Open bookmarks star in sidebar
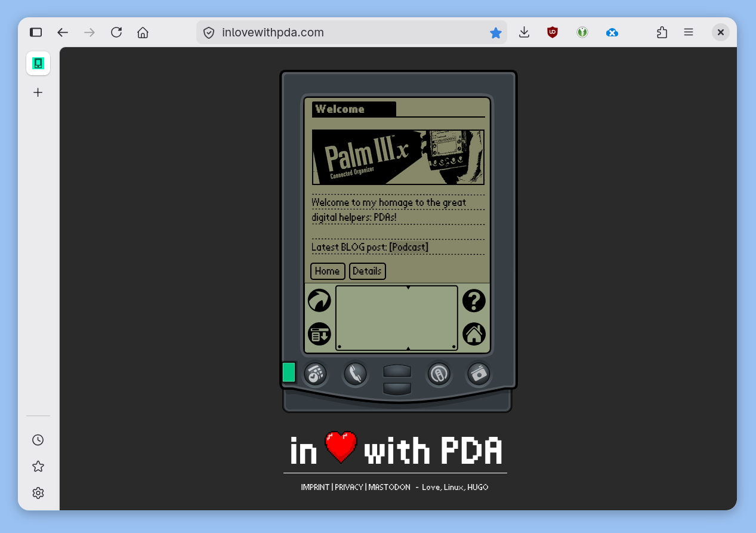This screenshot has width=756, height=533. 38,466
